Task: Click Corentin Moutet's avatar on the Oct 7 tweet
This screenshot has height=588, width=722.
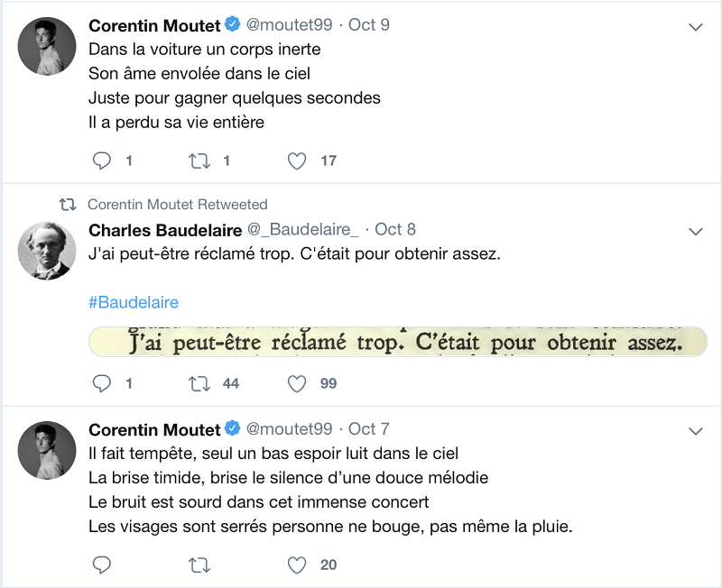Action: (47, 450)
